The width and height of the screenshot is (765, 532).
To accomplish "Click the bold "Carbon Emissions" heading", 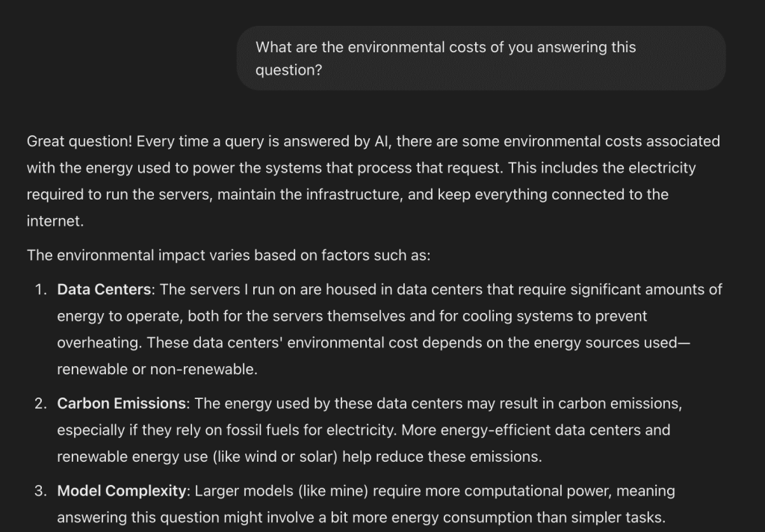I will coord(121,403).
